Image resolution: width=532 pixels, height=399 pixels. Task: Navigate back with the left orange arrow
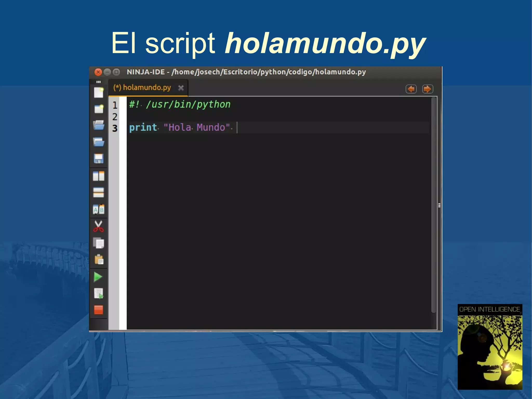point(411,89)
